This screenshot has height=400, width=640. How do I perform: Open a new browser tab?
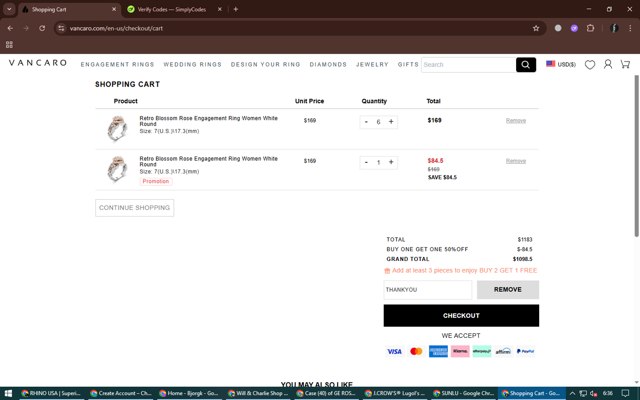(x=236, y=9)
